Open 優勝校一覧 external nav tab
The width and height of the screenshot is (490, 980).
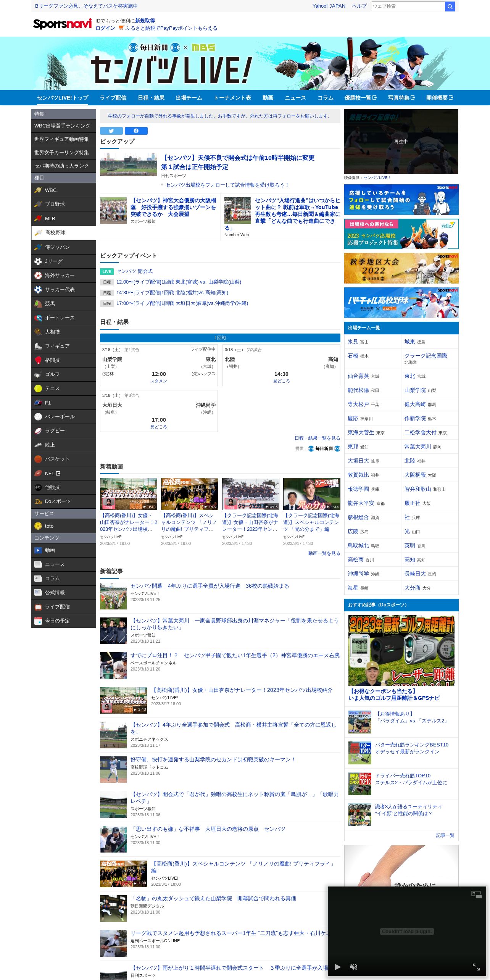coord(361,98)
